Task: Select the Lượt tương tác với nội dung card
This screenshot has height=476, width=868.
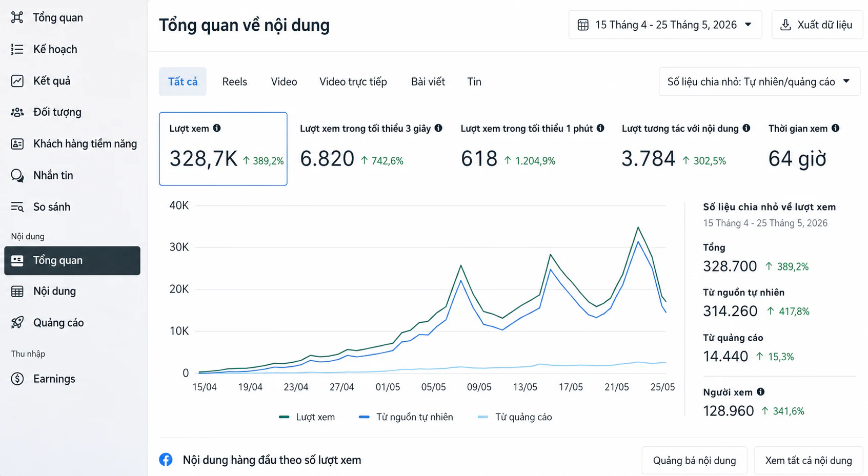Action: (x=686, y=149)
